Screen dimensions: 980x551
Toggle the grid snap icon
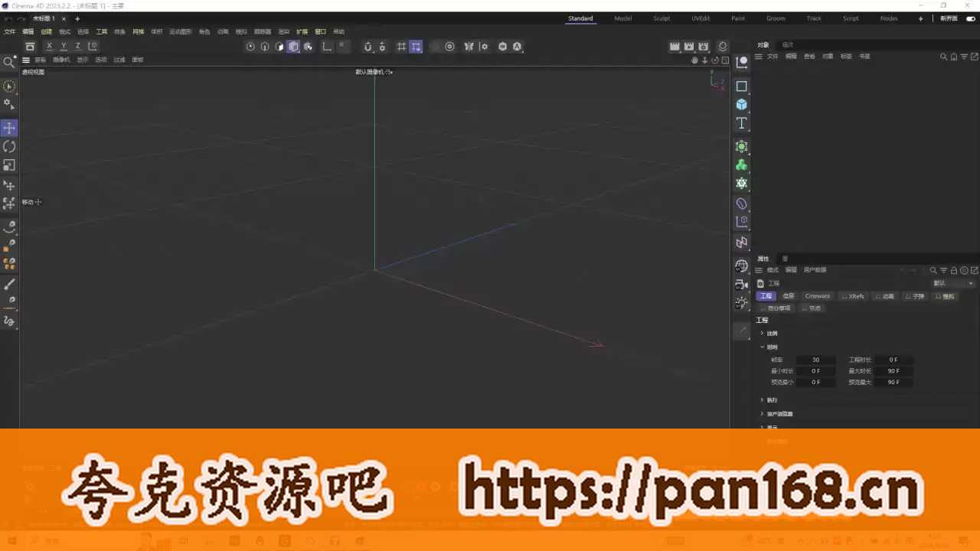[x=401, y=47]
